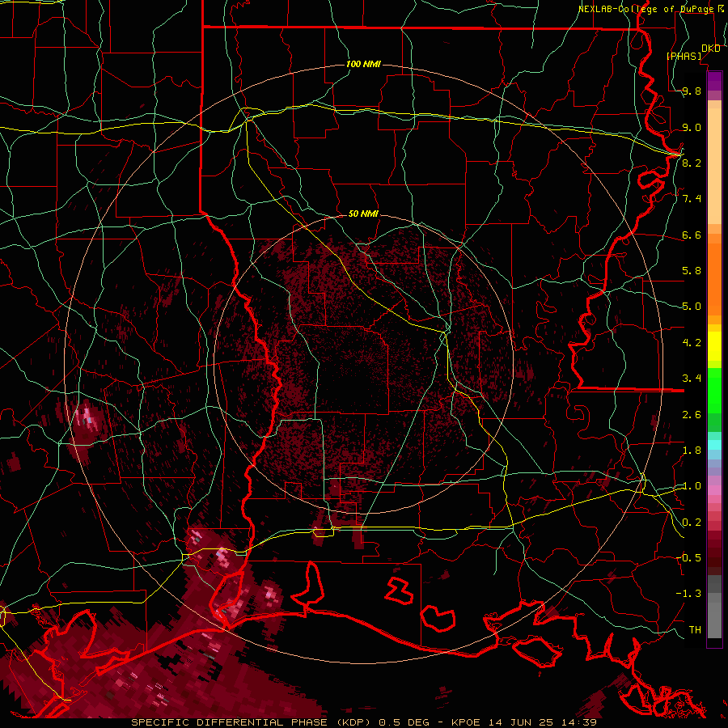Click the 1.8 legend value
Viewport: 728px width, 728px height.
click(x=692, y=451)
